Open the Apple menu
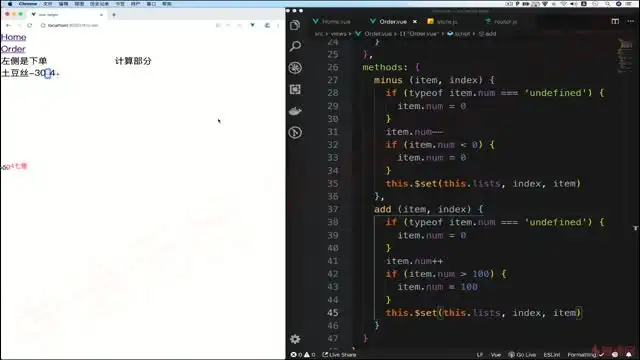640x360 pixels. [x=9, y=4]
